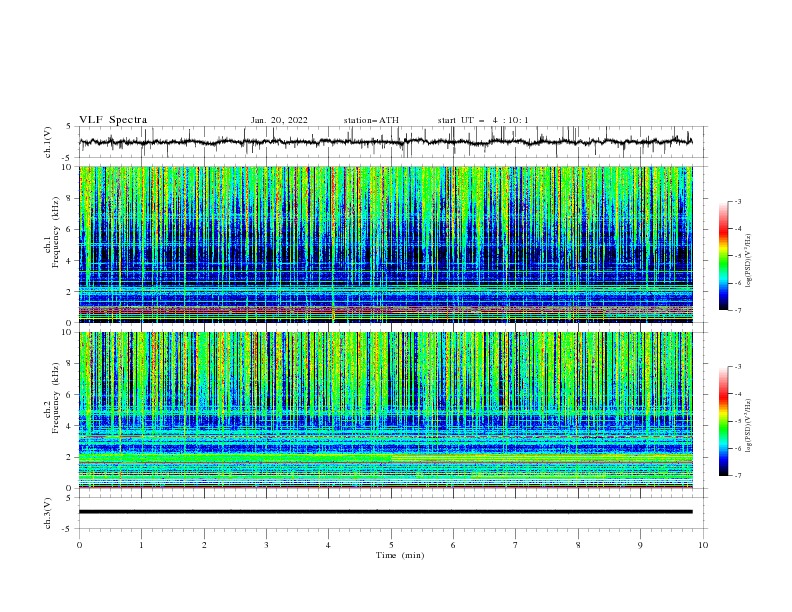Click the ch.2 spectrogram color scale bar

pos(723,421)
